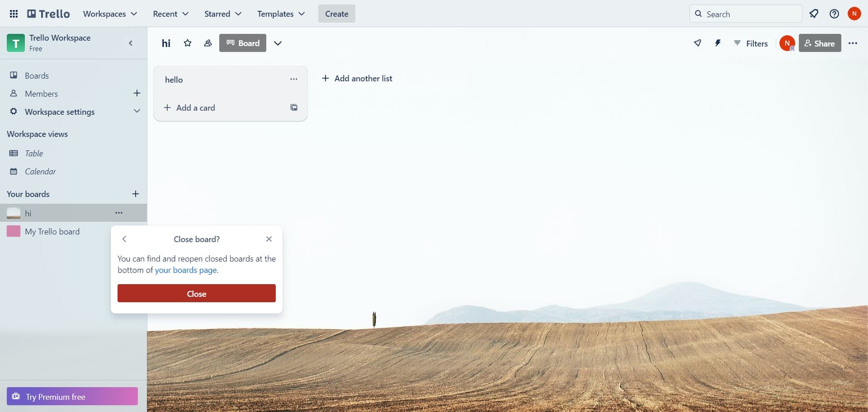Follow the your boards page link
The image size is (868, 412).
pos(186,270)
